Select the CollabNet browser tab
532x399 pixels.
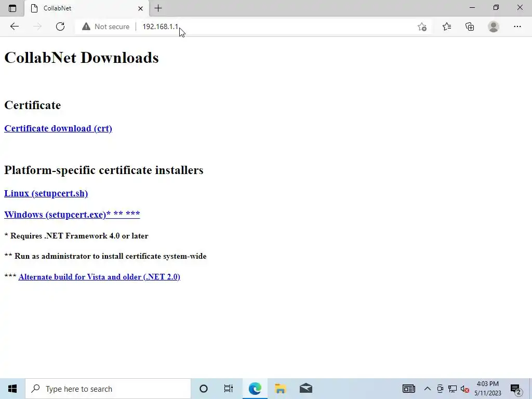pos(87,8)
